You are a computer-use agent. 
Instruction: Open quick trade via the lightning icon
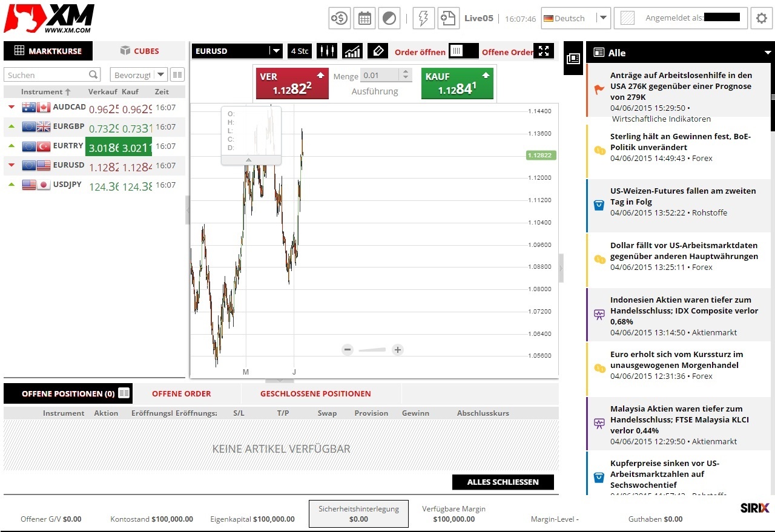click(423, 19)
